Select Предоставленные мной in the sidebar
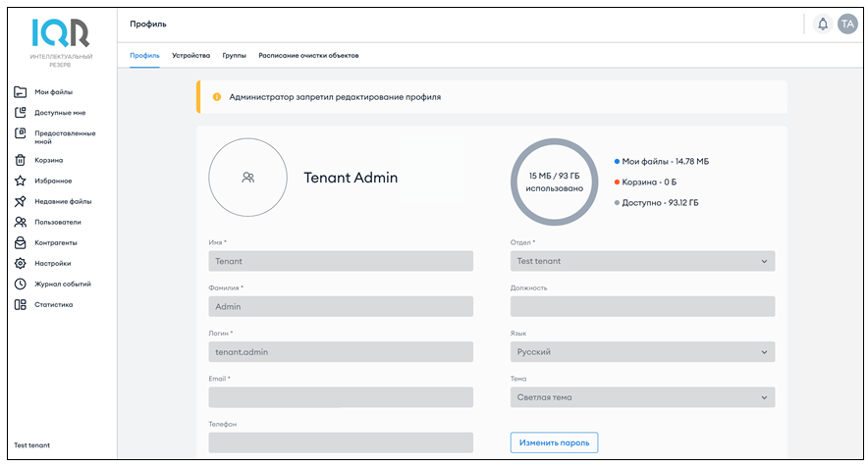The image size is (868, 467). [65, 137]
